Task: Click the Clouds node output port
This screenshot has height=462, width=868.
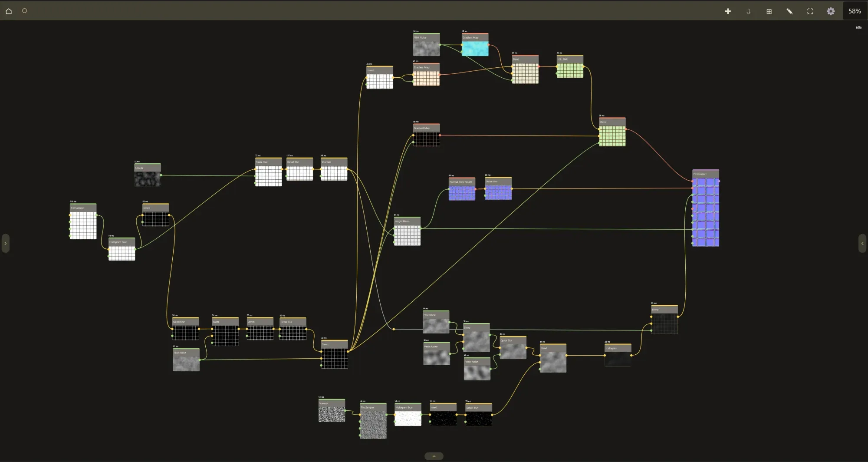Action: 161,175
